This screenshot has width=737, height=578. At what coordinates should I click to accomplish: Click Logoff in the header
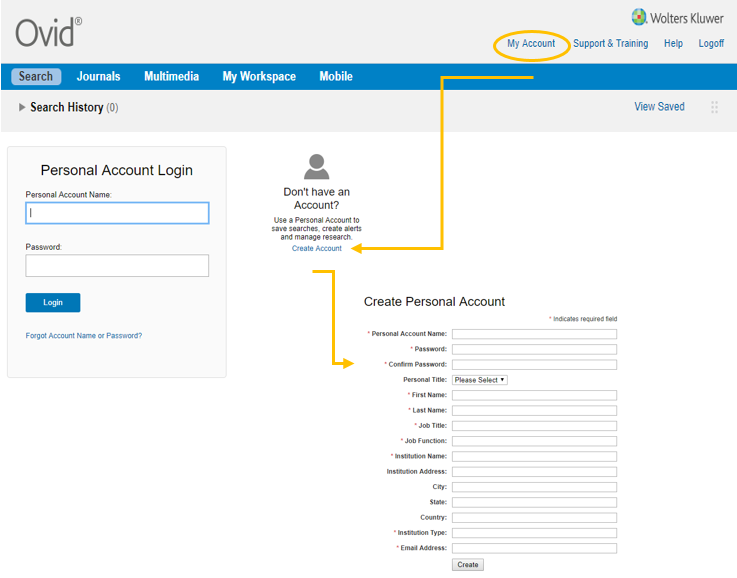[711, 43]
